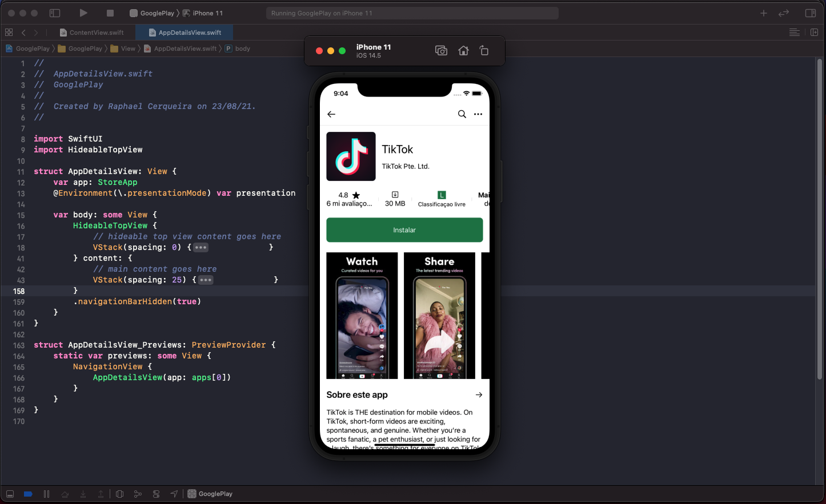
Task: Open Sobre este app via its arrow
Action: click(x=479, y=394)
